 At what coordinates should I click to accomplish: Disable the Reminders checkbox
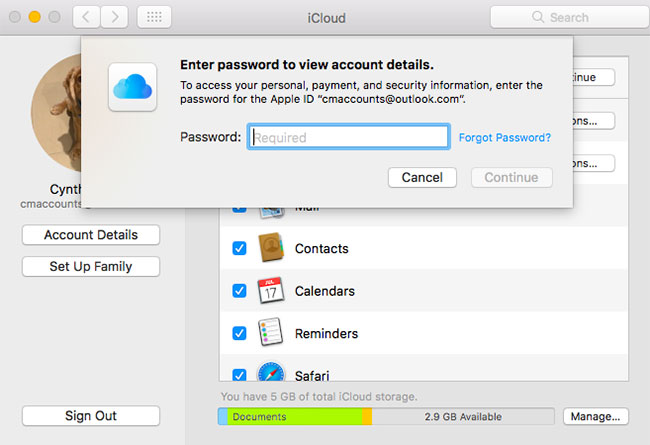point(240,333)
